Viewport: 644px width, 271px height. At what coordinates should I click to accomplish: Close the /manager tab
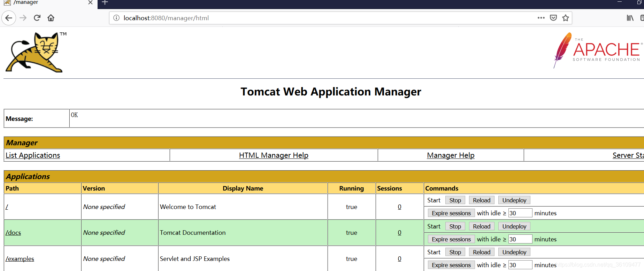pos(90,2)
